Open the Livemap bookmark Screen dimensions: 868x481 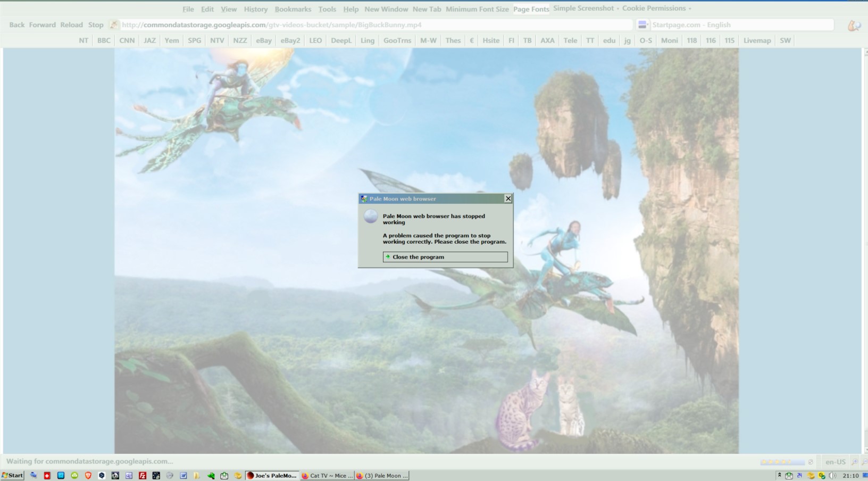757,40
